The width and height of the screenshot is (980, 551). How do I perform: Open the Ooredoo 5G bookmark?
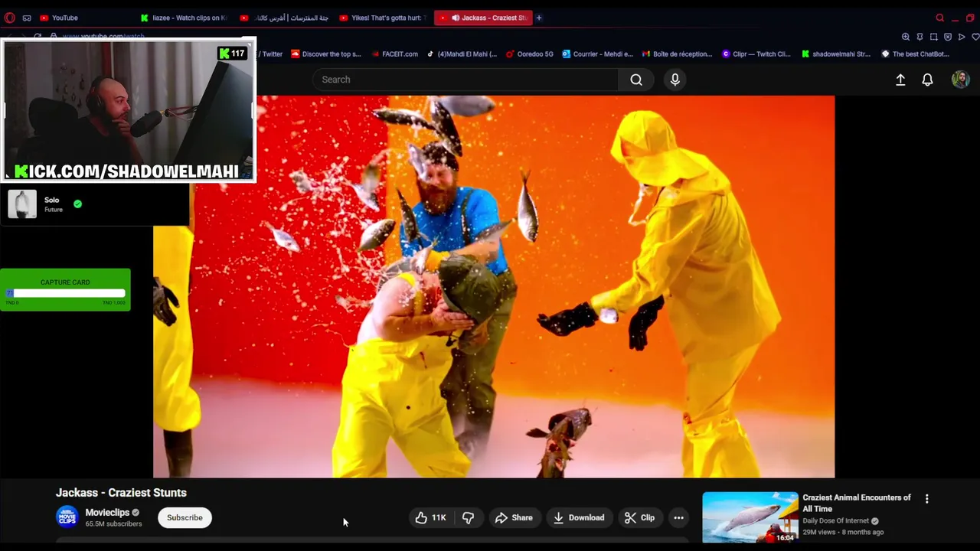pos(529,54)
